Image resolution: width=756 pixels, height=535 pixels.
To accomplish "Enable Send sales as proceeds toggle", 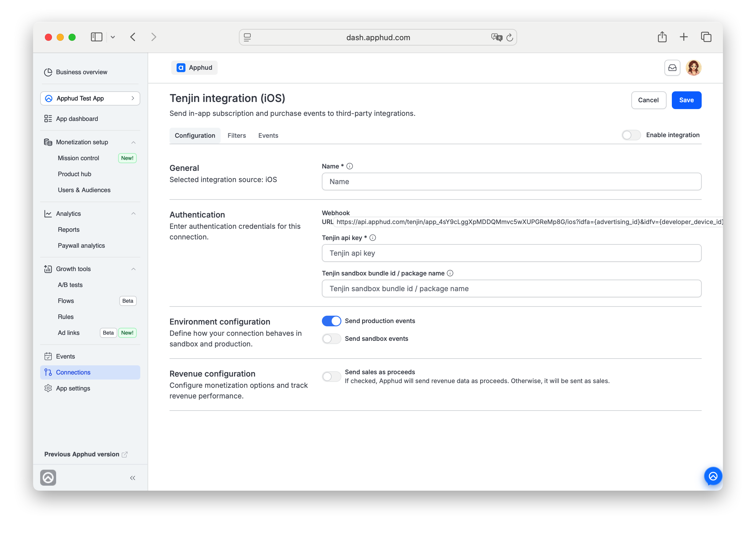I will (331, 377).
